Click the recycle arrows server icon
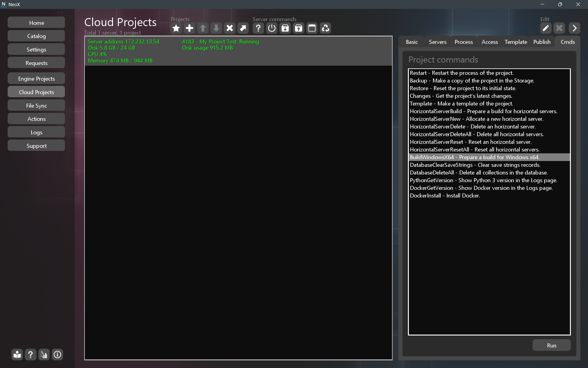The image size is (588, 368). coord(325,28)
